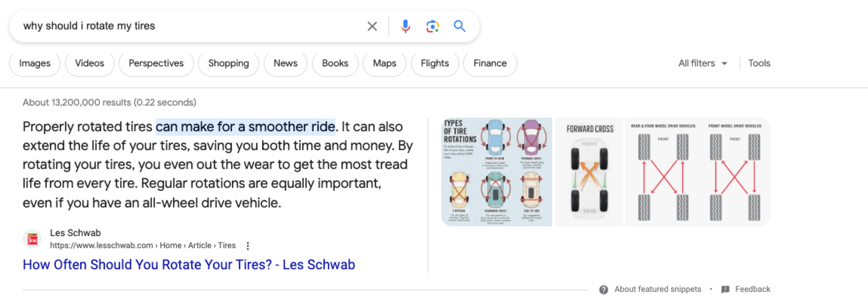Image resolution: width=868 pixels, height=307 pixels.
Task: Click the About featured snippets question icon
Action: [604, 290]
